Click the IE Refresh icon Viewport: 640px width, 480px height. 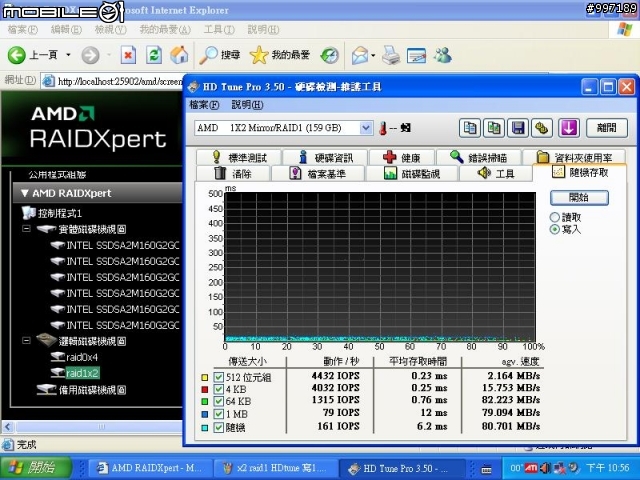(x=154, y=55)
